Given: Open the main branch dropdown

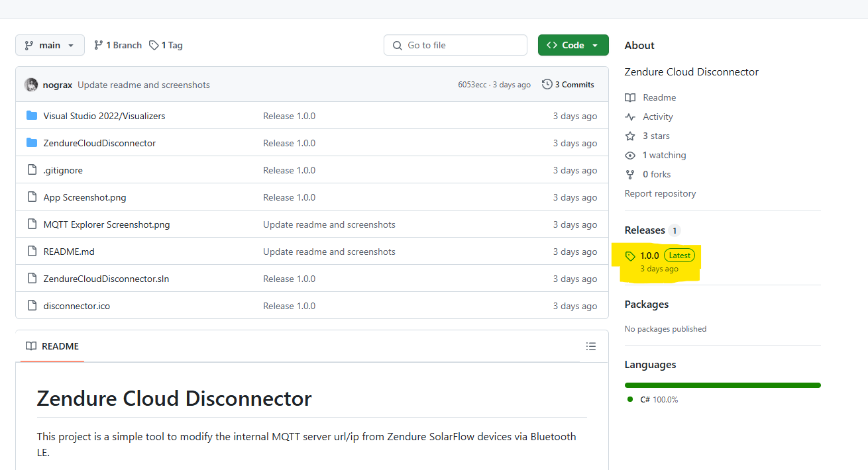Looking at the screenshot, I should (x=50, y=45).
